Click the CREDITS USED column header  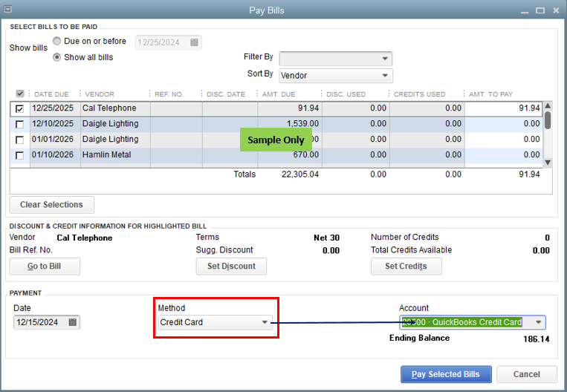pos(419,94)
